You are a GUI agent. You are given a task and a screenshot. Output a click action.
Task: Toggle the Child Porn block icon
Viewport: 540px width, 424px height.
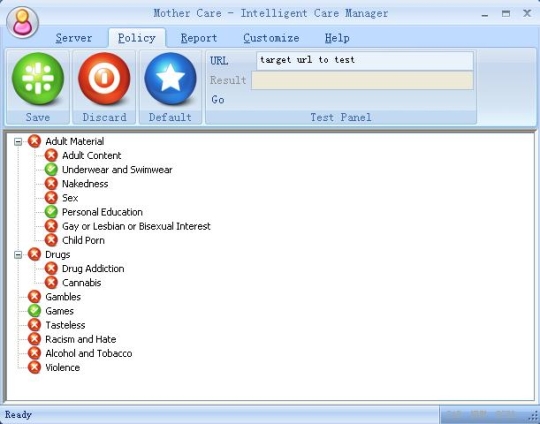pos(51,240)
